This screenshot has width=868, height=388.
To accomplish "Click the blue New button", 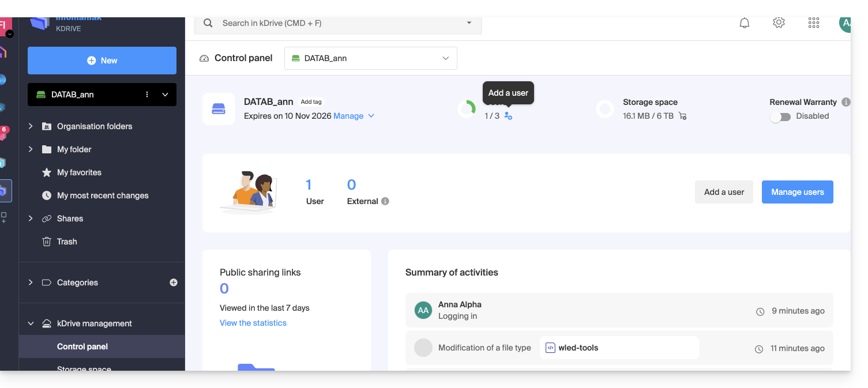I will click(x=102, y=61).
